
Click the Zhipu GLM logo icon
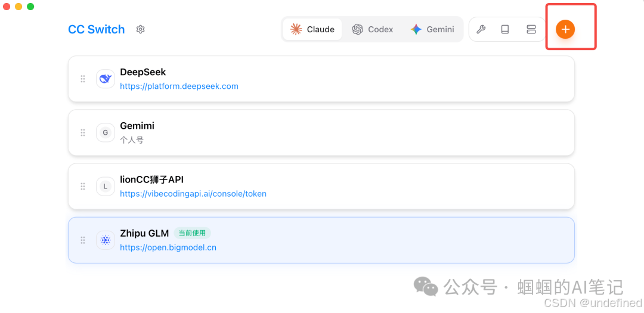coord(106,240)
